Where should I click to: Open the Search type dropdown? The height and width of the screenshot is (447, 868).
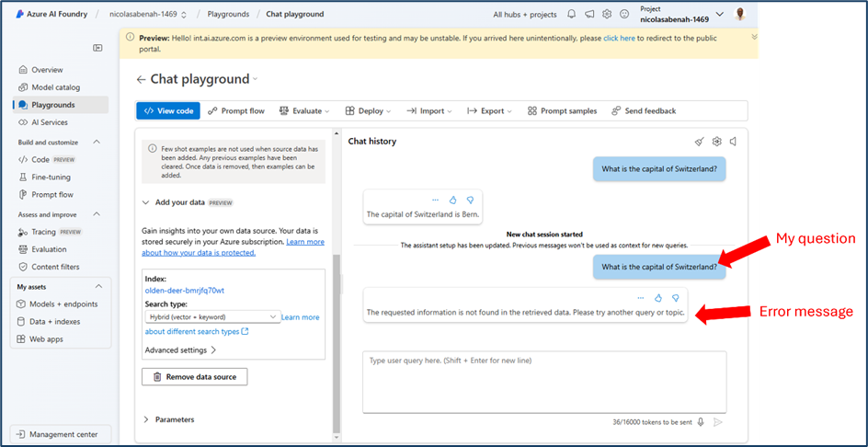[x=212, y=316]
